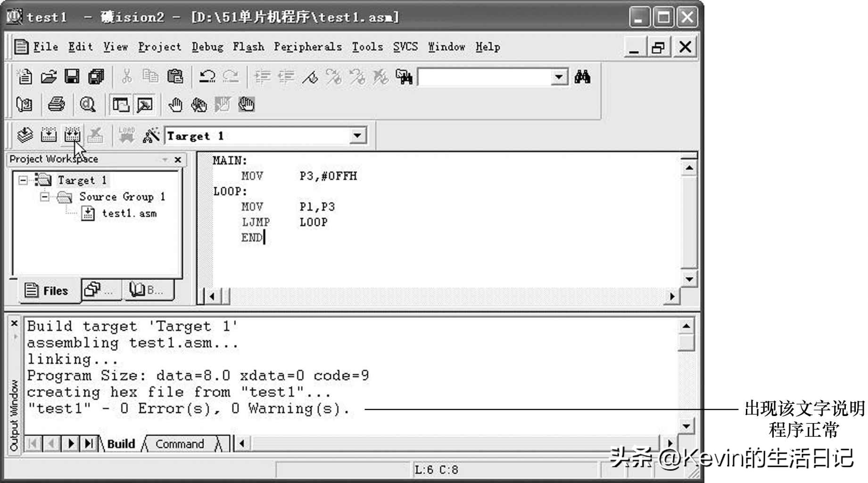Click the Download to flash LOAD icon
Image resolution: width=868 pixels, height=483 pixels.
pyautogui.click(x=126, y=136)
